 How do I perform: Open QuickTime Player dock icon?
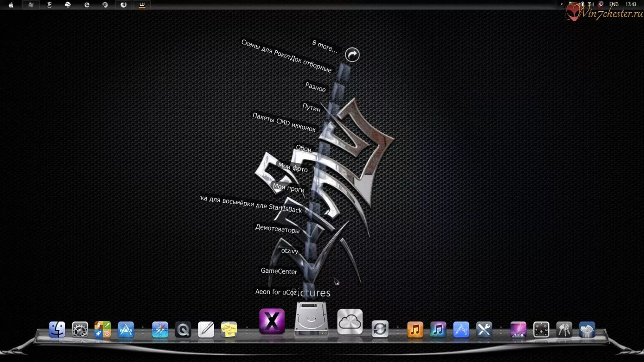[x=183, y=330]
